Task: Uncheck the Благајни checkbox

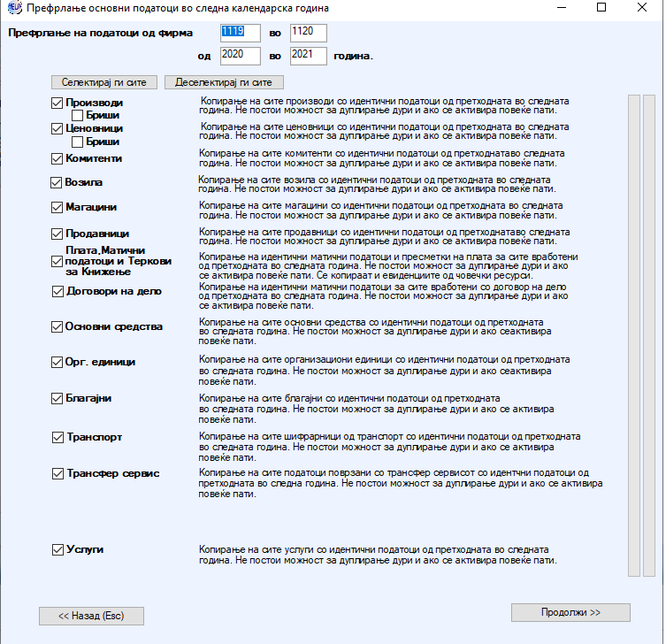Action: [x=57, y=398]
